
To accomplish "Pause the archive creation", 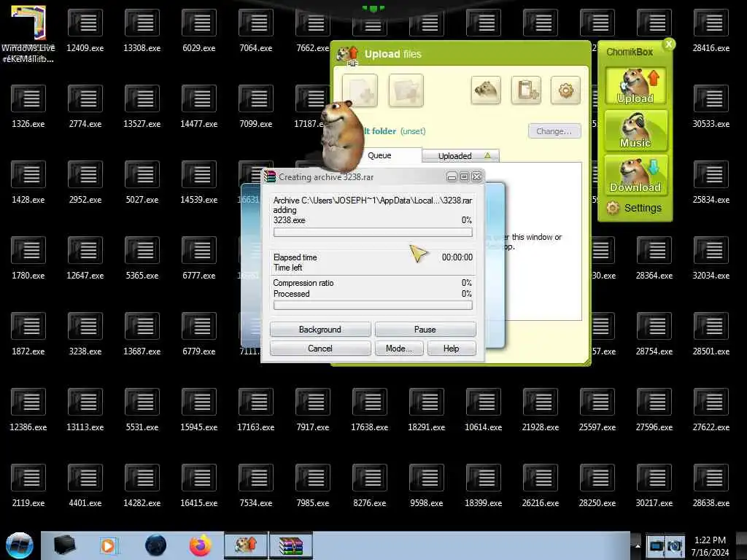I will coord(425,329).
